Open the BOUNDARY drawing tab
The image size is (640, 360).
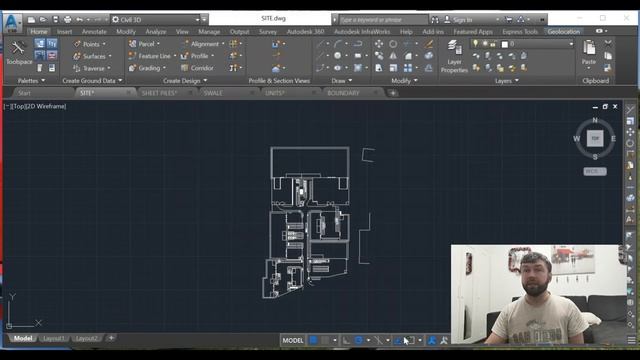coord(343,93)
